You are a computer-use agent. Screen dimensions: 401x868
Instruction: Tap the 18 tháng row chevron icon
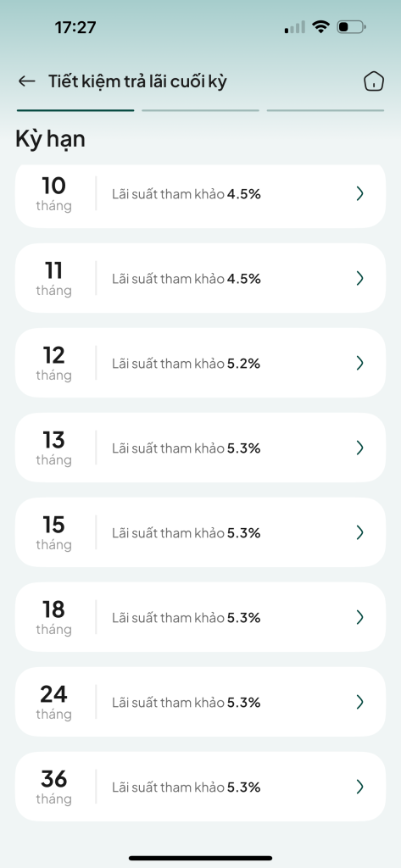pos(360,617)
